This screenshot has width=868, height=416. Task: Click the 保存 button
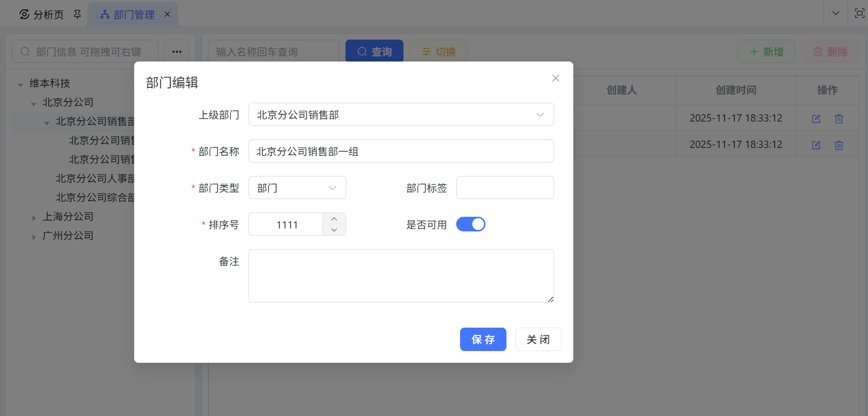click(483, 339)
